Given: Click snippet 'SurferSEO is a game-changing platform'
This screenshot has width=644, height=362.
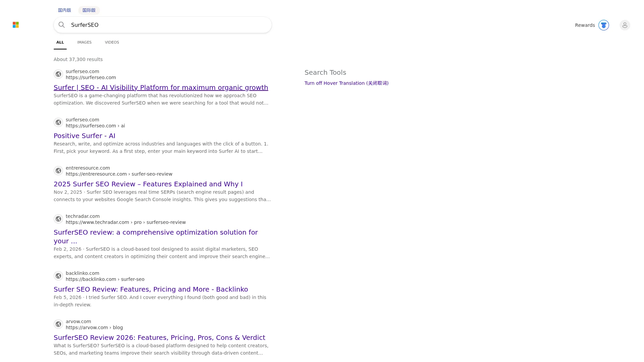Looking at the screenshot, I should pyautogui.click(x=161, y=99).
